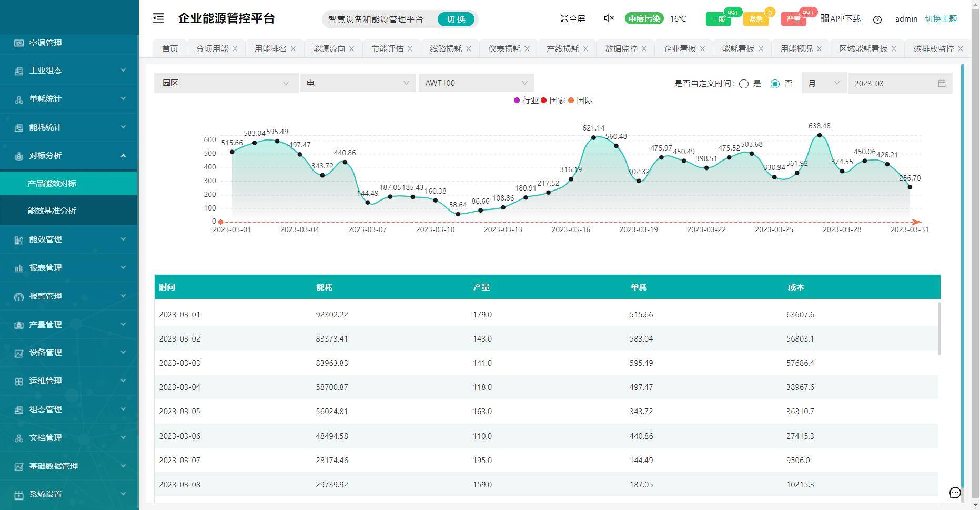Click the 能效管理 sidebar icon
This screenshot has height=510, width=980.
point(19,239)
